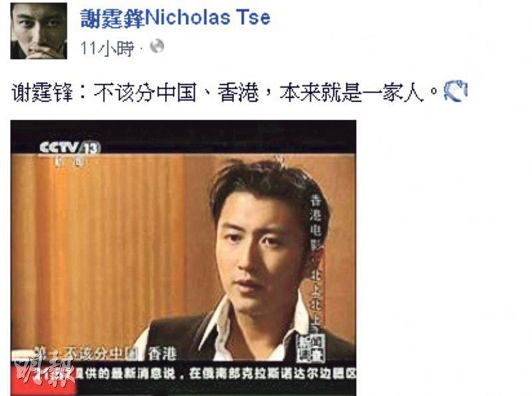Open the post via 11小時 timestamp

click(x=107, y=49)
